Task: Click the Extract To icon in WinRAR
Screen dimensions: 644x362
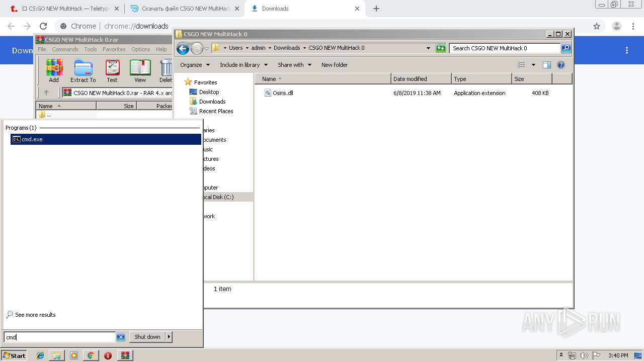Action: [83, 71]
